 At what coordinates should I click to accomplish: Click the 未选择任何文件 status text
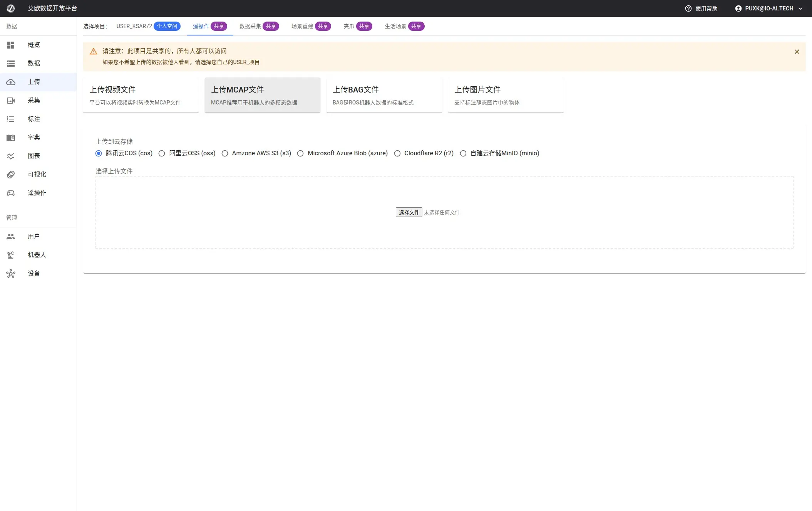click(x=442, y=212)
